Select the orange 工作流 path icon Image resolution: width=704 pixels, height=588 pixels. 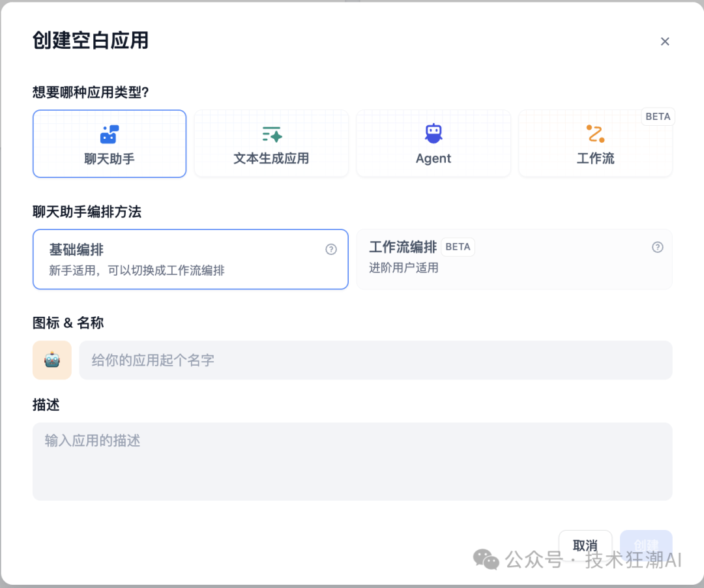[x=595, y=134]
